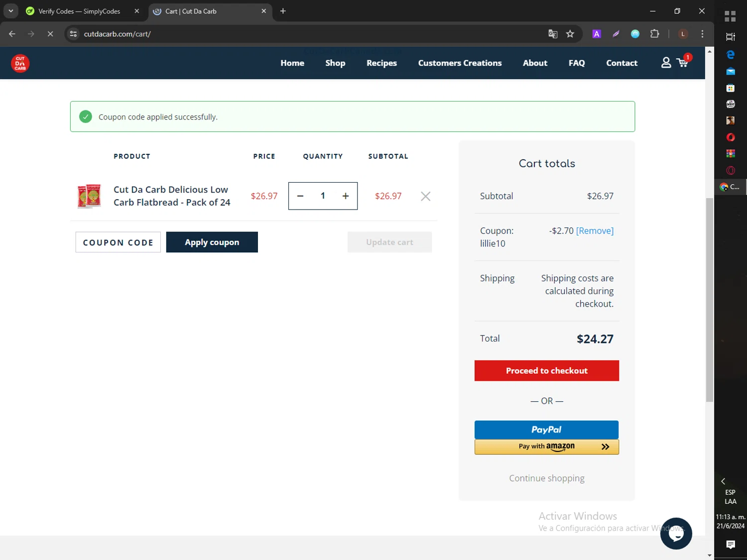Open Customers Creations page

tap(460, 63)
